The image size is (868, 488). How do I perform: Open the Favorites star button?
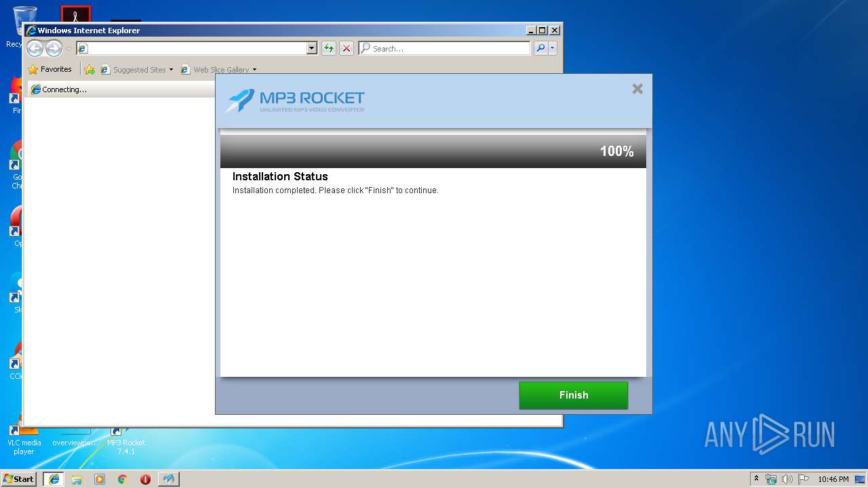point(50,69)
